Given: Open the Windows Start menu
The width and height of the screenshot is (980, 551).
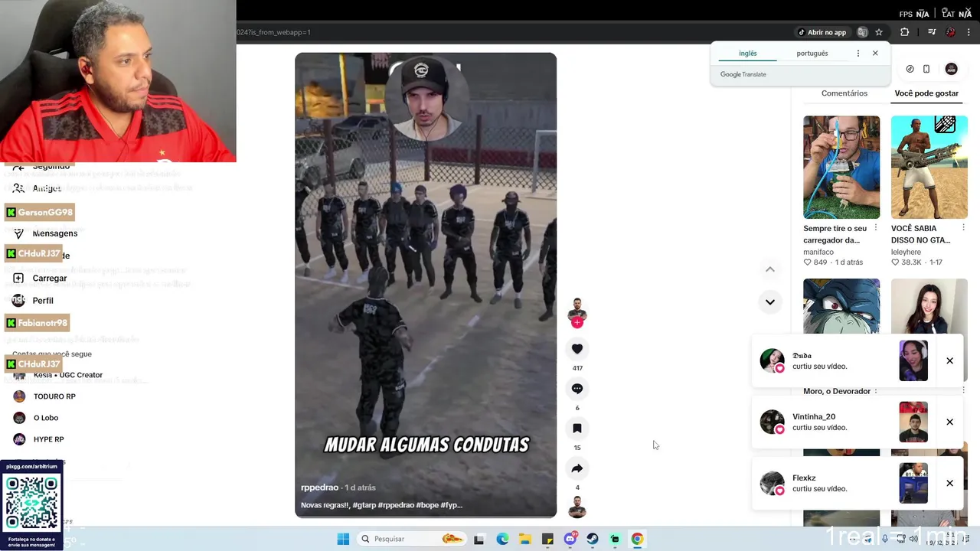Looking at the screenshot, I should pyautogui.click(x=343, y=539).
